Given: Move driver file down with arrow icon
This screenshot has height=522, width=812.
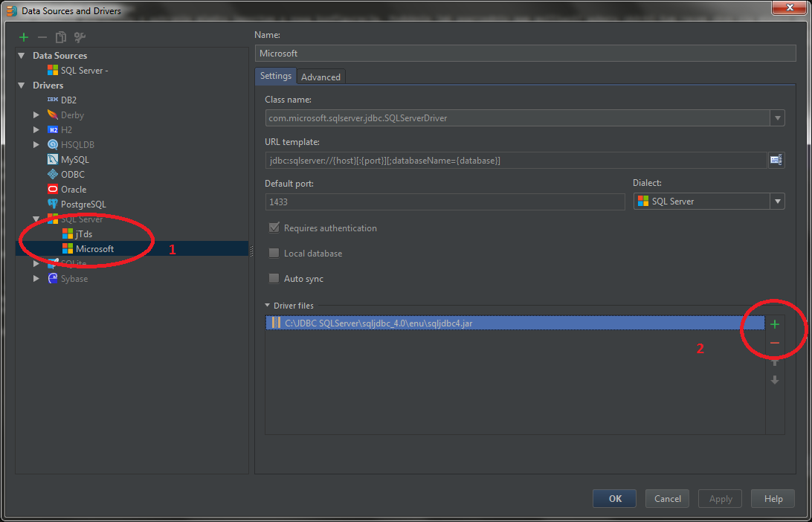Looking at the screenshot, I should (775, 380).
